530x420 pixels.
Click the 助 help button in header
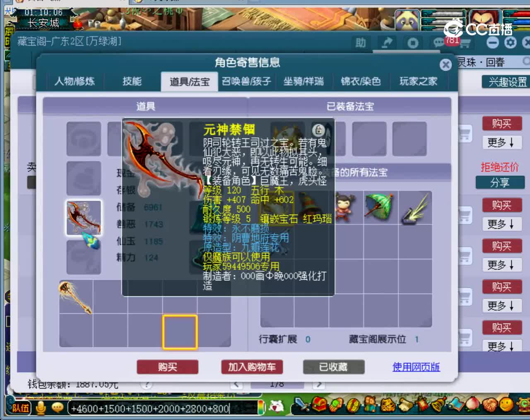click(361, 43)
